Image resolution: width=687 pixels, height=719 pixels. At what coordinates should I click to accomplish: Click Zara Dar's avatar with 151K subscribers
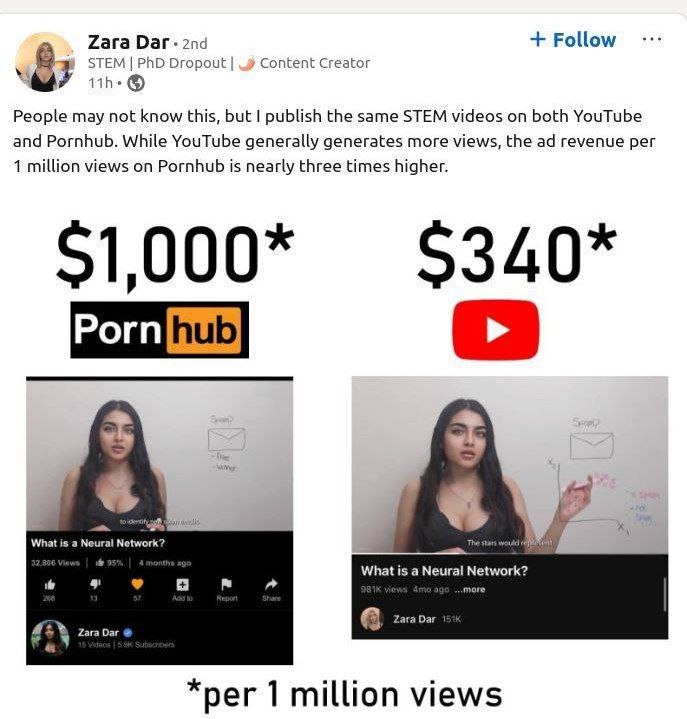pyautogui.click(x=372, y=619)
